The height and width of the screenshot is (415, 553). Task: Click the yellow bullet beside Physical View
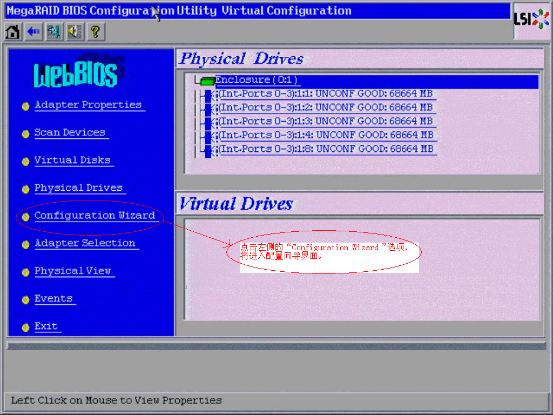tap(25, 272)
